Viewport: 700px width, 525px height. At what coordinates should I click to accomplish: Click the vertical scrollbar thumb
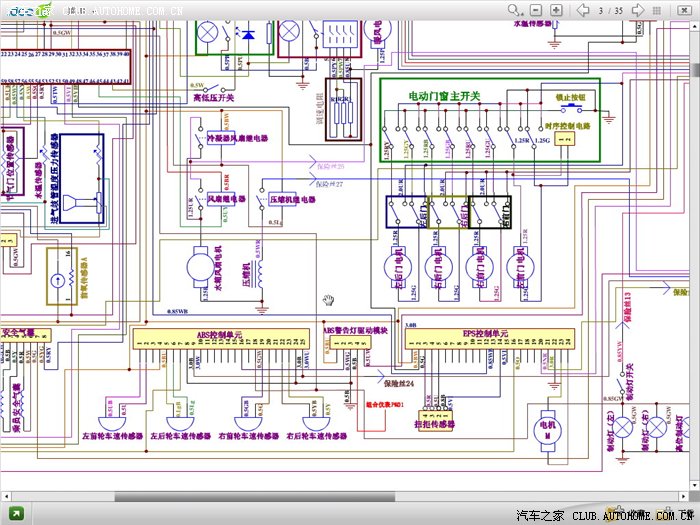coord(693,70)
